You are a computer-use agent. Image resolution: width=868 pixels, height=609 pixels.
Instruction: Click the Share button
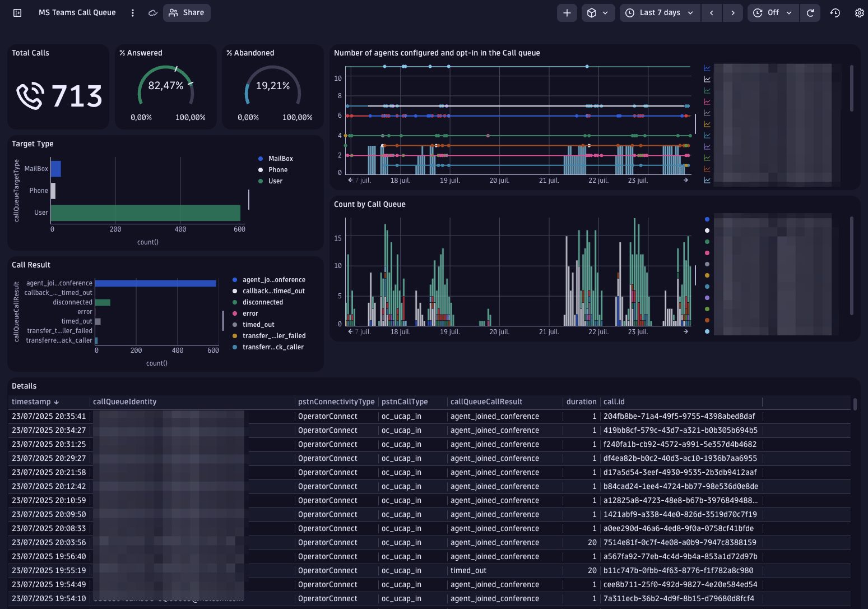pyautogui.click(x=187, y=12)
